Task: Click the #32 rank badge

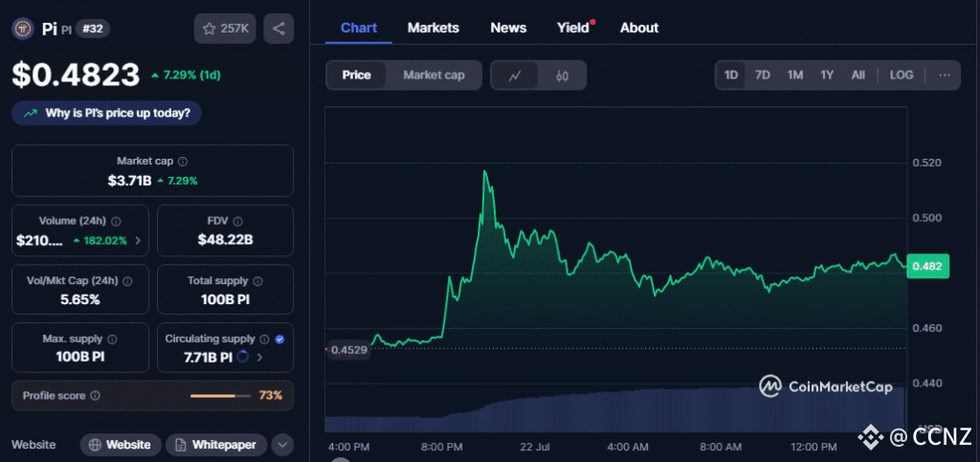Action: (93, 29)
